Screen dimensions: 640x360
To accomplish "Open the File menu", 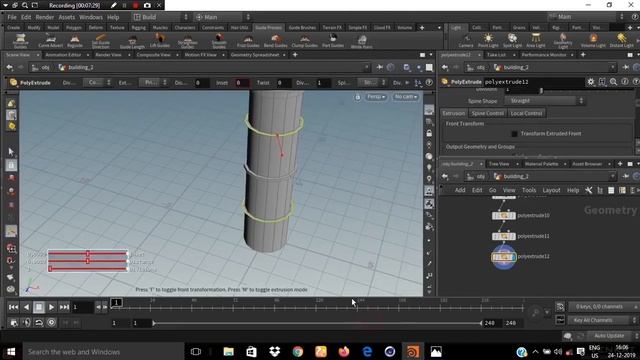I will tap(12, 17).
